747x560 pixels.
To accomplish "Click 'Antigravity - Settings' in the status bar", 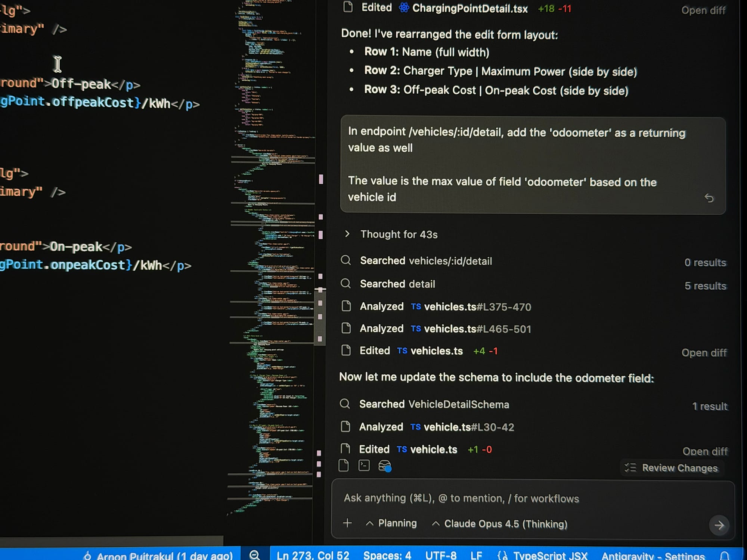I will tap(653, 556).
